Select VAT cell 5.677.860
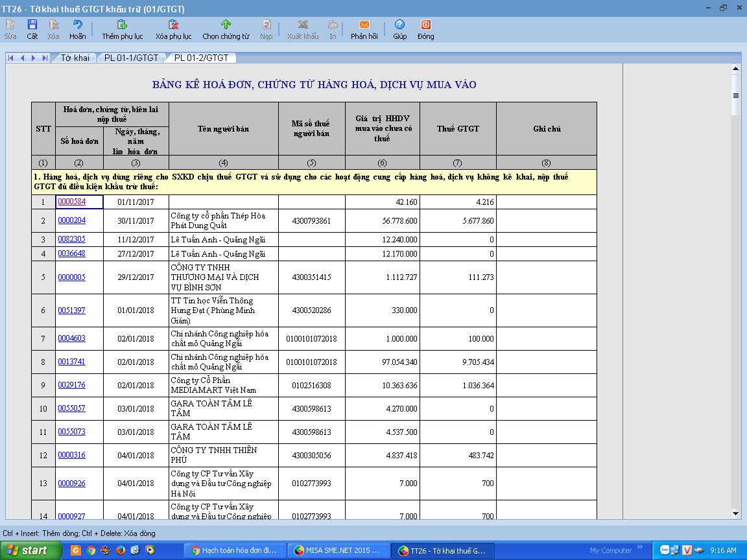This screenshot has width=747, height=560. tap(458, 220)
